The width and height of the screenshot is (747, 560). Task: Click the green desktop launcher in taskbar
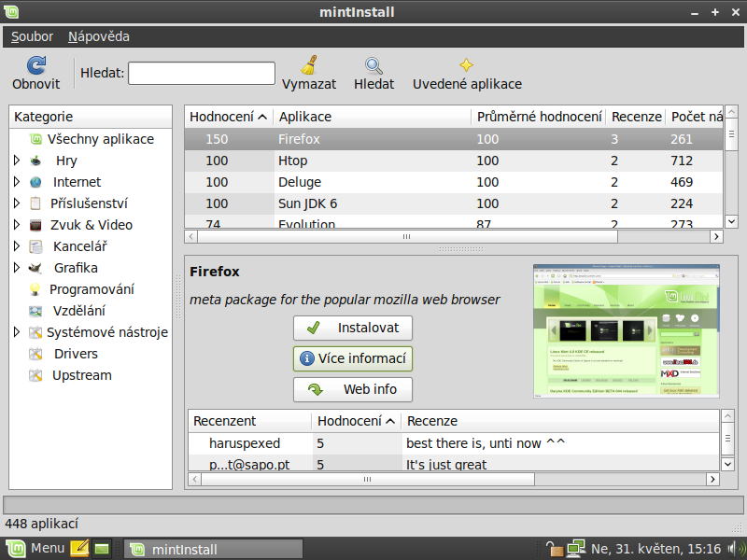coord(102,549)
